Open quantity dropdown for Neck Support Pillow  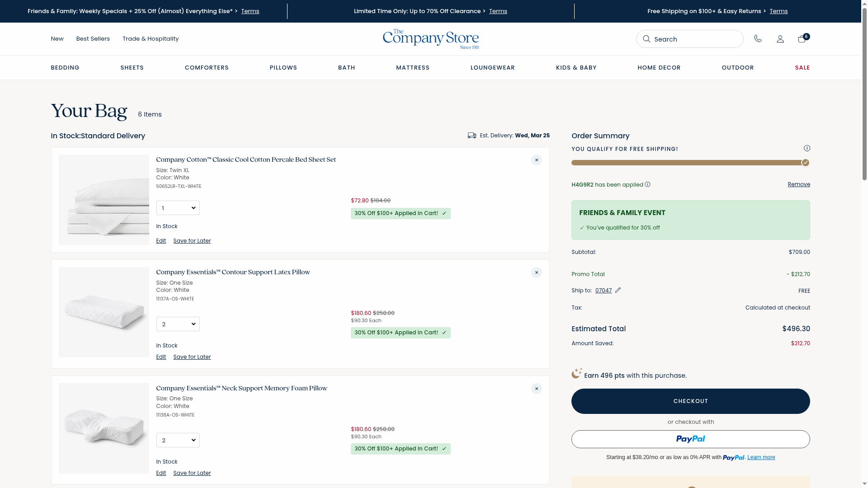click(x=178, y=440)
